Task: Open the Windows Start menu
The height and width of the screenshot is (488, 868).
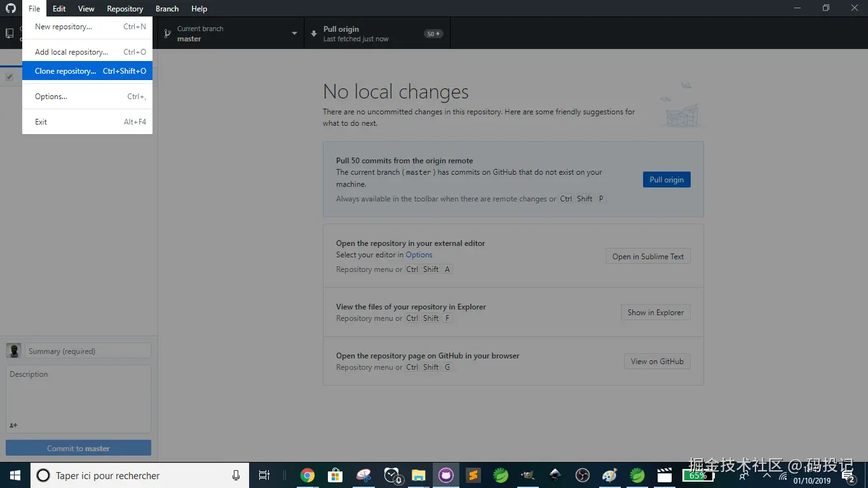Action: click(x=15, y=475)
